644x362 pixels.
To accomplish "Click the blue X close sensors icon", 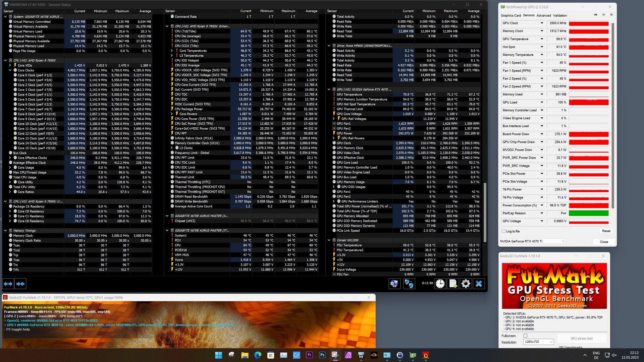I will tap(479, 284).
